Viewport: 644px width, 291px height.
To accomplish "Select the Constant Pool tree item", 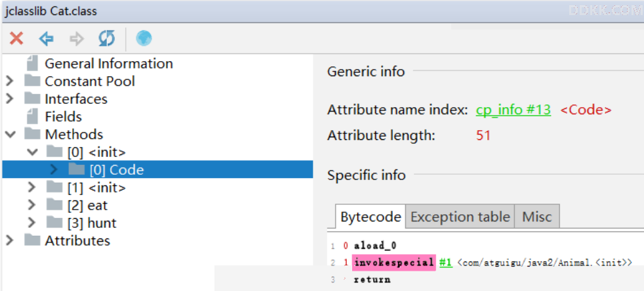I will [x=90, y=81].
